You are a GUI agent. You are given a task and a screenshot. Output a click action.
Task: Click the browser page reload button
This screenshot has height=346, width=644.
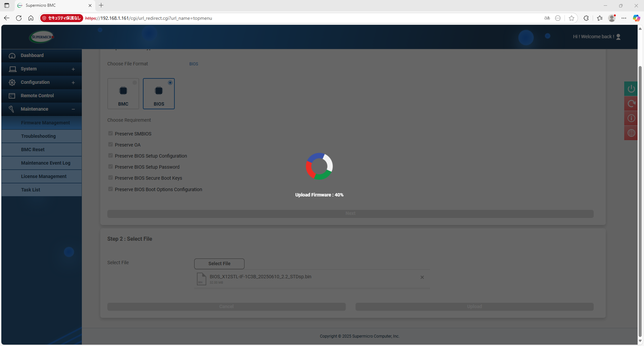point(19,18)
